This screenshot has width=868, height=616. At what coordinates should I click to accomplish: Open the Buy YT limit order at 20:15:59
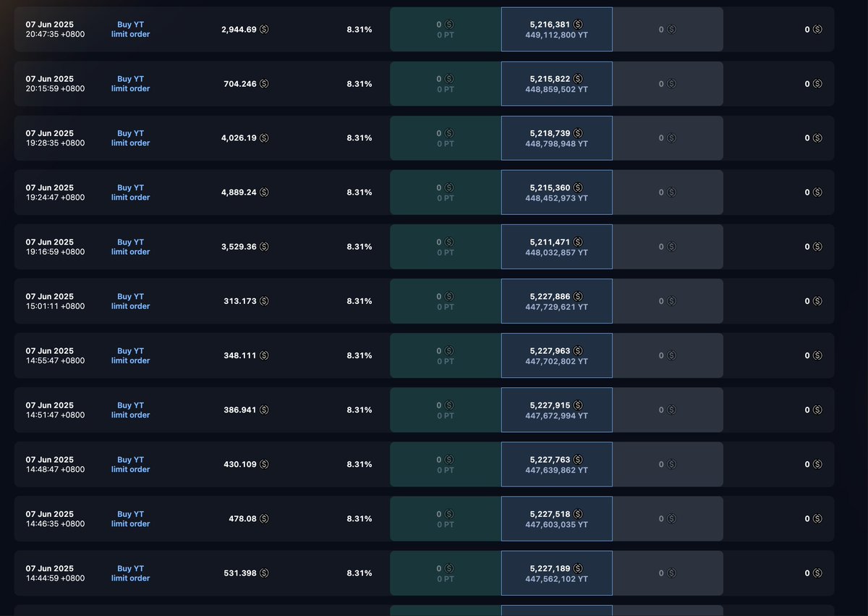pos(130,84)
